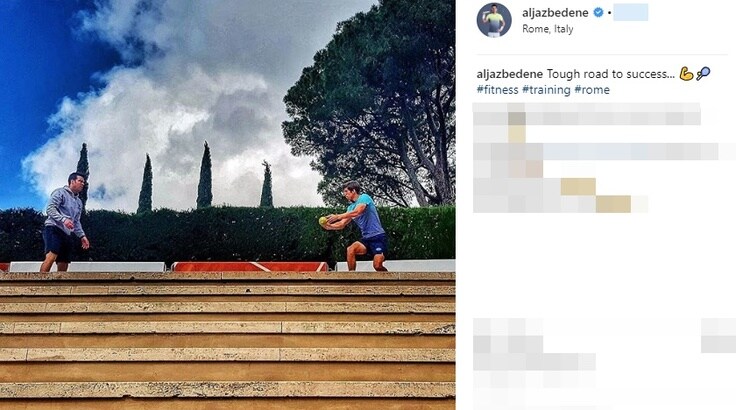Image resolution: width=736 pixels, height=410 pixels.
Task: Click the tennis racket emoji
Action: click(703, 74)
